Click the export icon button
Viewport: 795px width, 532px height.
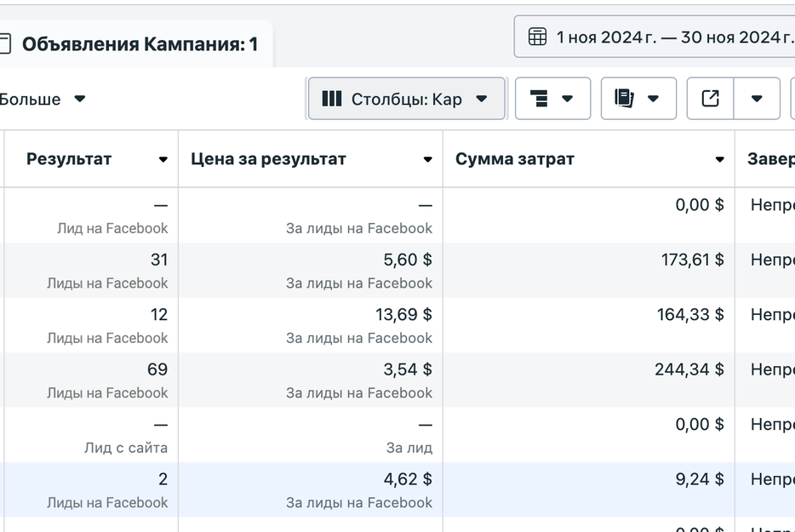pyautogui.click(x=711, y=99)
